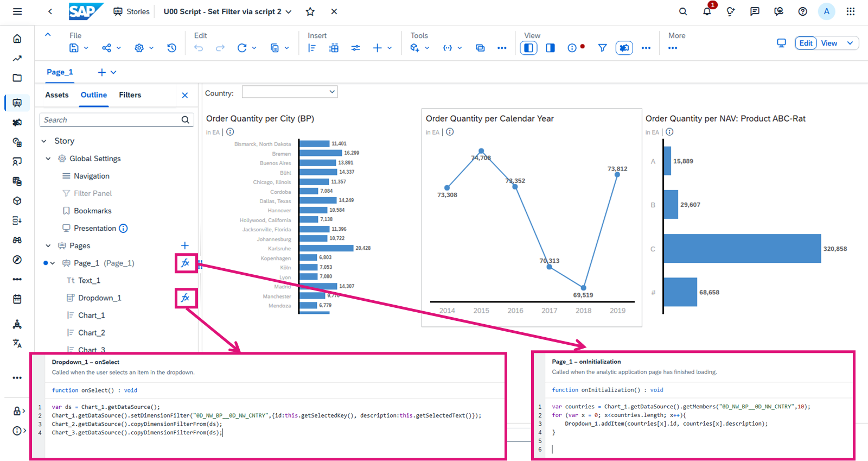Open the script curly-braces tool
Viewport: 868px width, 461px height.
tap(448, 48)
